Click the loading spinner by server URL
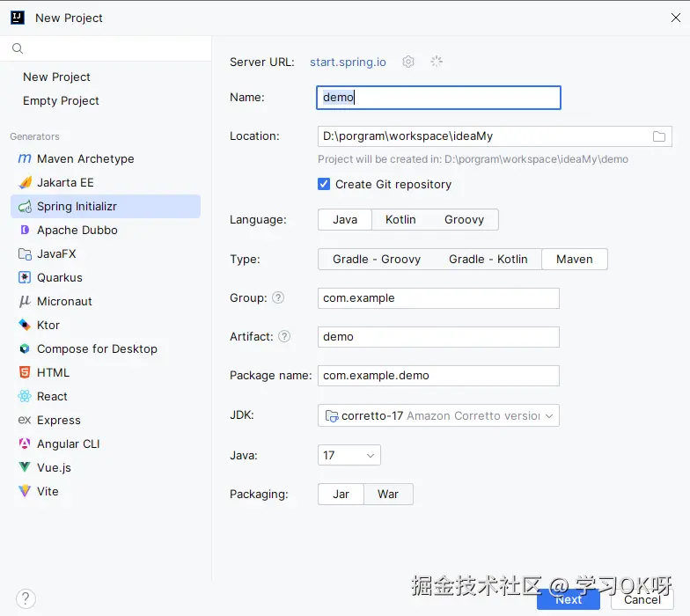The height and width of the screenshot is (616, 690). [x=437, y=62]
